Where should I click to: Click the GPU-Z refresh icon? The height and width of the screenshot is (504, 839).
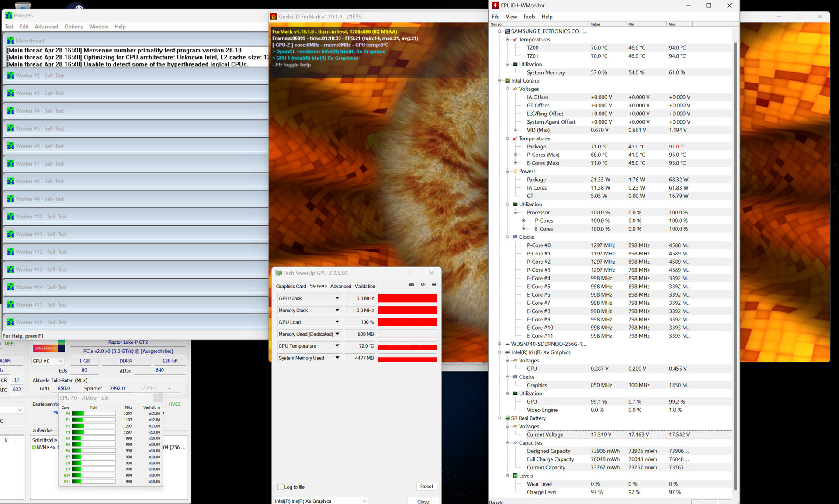[x=423, y=285]
